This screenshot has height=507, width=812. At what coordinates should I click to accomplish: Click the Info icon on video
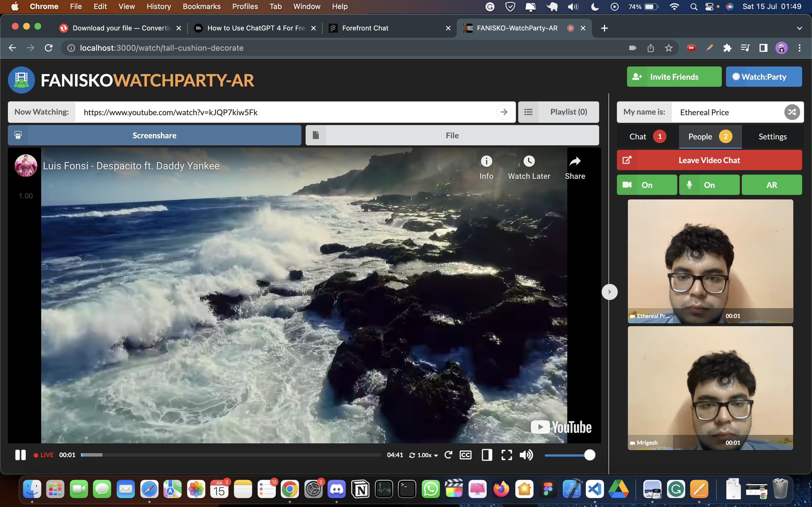tap(486, 161)
